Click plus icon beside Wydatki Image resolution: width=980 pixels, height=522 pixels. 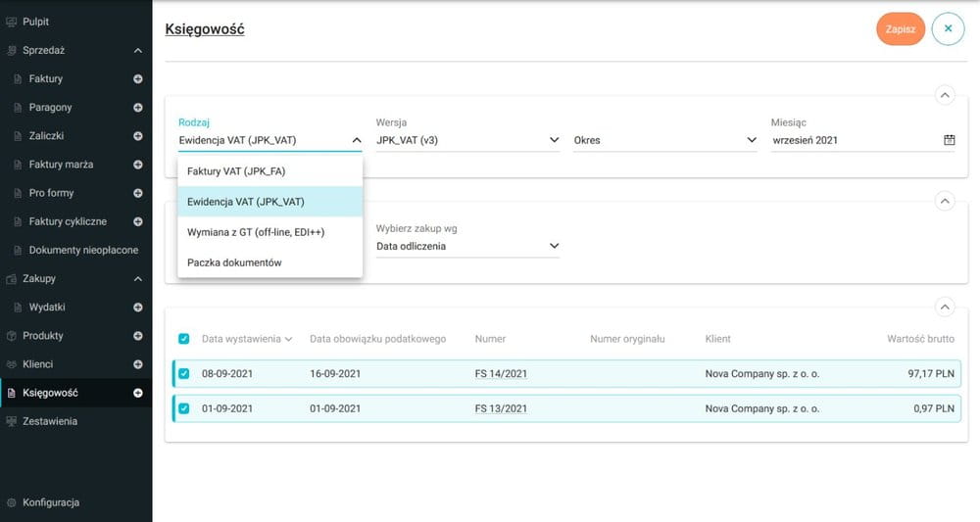138,308
